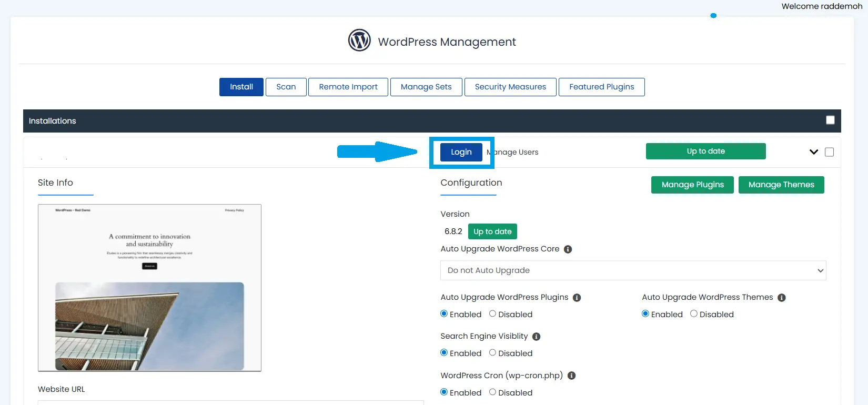868x405 pixels.
Task: Collapse installation details with chevron arrow
Action: pyautogui.click(x=814, y=152)
